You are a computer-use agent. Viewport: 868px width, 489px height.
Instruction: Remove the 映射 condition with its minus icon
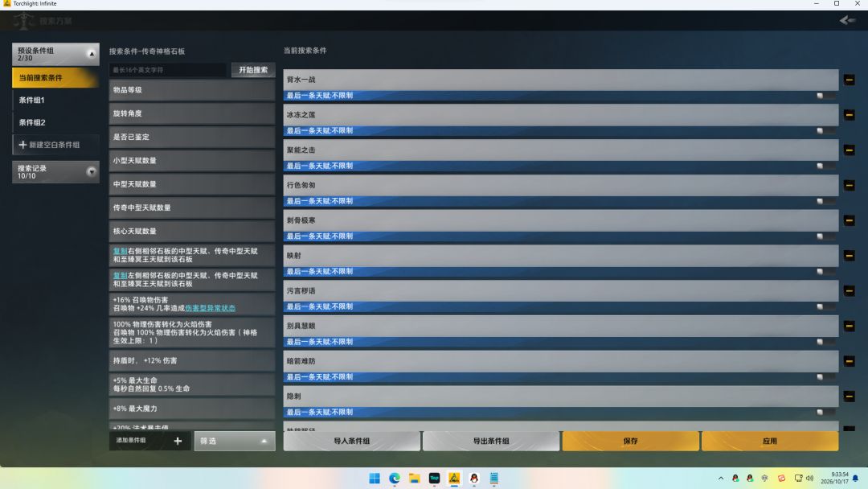pyautogui.click(x=849, y=256)
